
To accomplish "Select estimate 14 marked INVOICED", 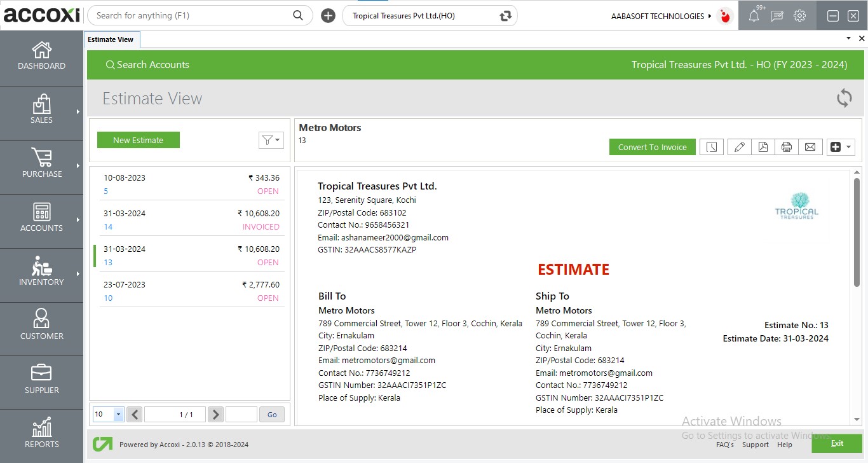I will [191, 219].
